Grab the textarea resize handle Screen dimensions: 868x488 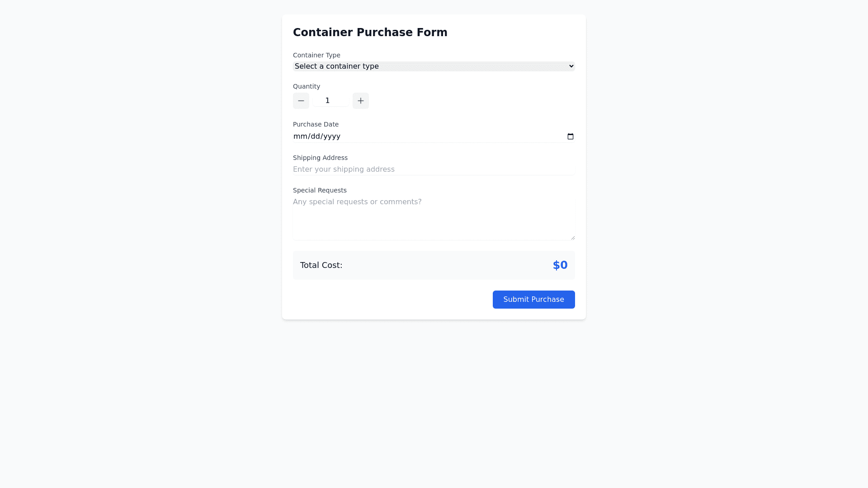click(573, 238)
